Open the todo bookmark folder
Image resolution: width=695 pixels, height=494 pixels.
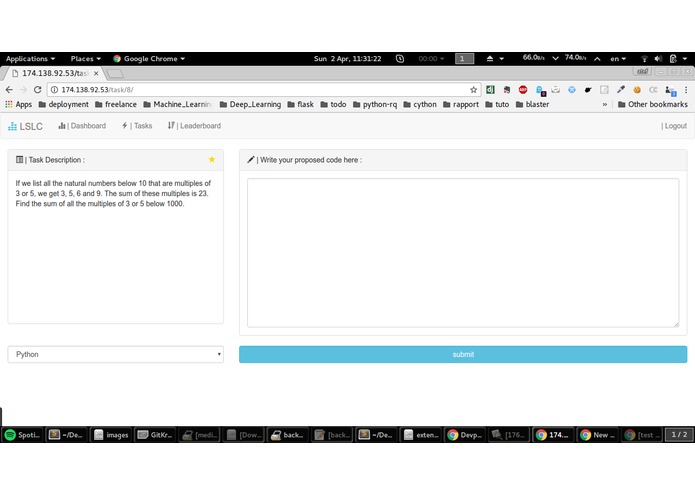click(x=333, y=105)
